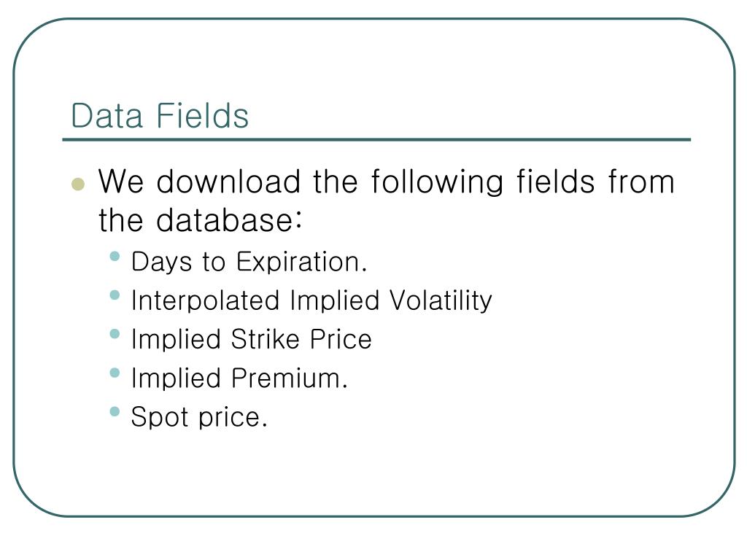Click the word 'Premium.' in the list
This screenshot has height=560, width=747.
click(x=289, y=378)
